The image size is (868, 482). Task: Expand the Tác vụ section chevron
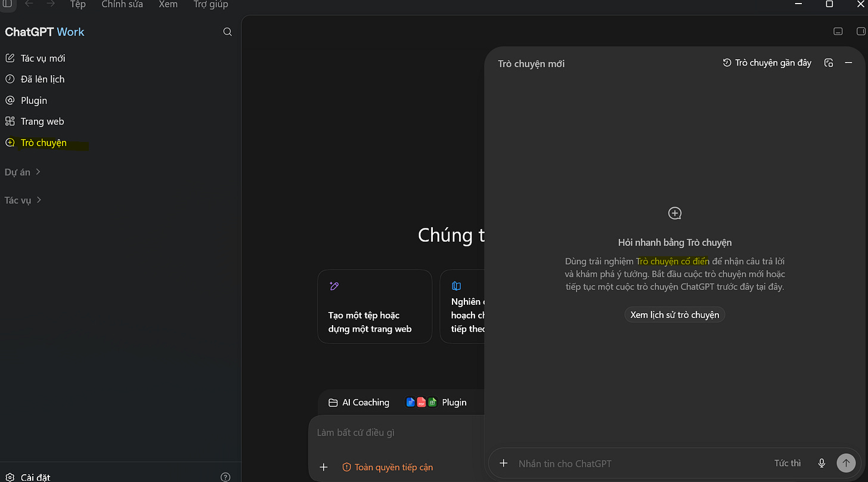tap(39, 200)
